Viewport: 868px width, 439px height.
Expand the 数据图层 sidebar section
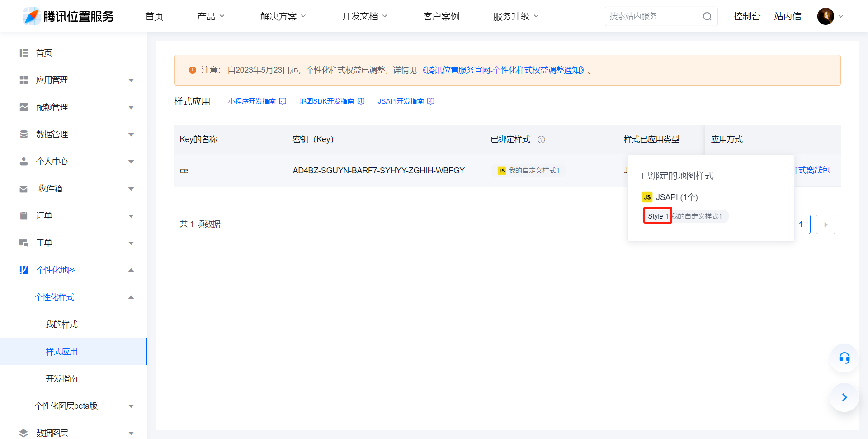pos(131,434)
